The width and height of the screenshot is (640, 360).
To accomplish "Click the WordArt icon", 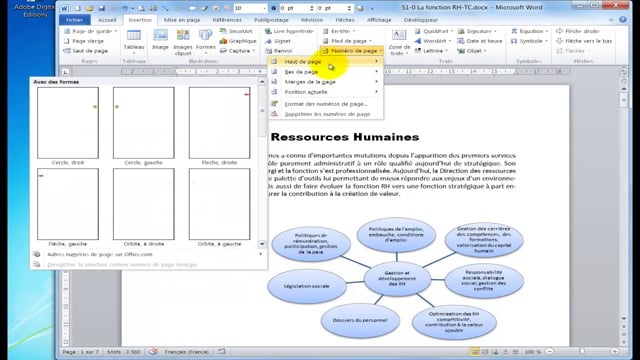I will (432, 41).
